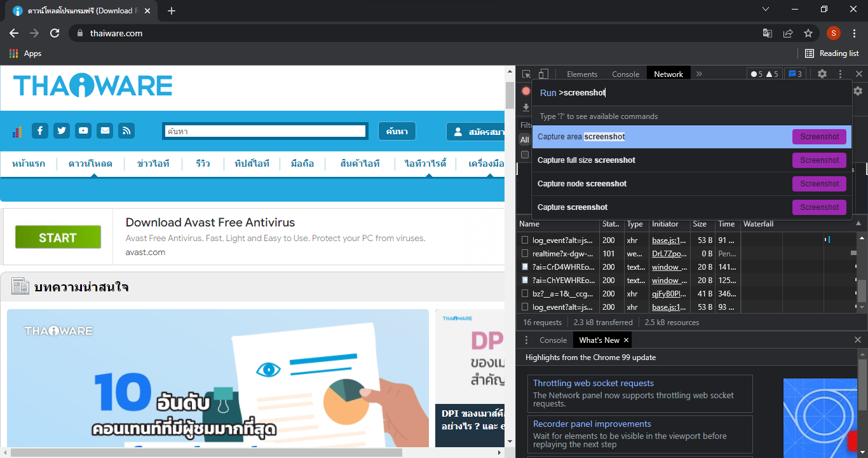Go back to the previous page
The height and width of the screenshot is (458, 868).
point(14,33)
